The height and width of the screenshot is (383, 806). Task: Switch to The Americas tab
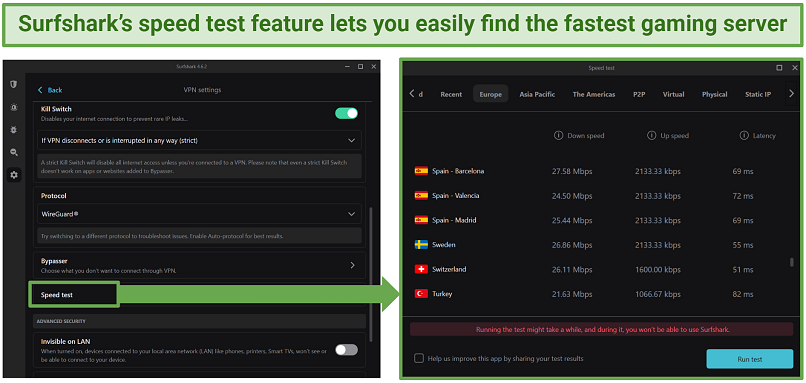[x=594, y=94]
